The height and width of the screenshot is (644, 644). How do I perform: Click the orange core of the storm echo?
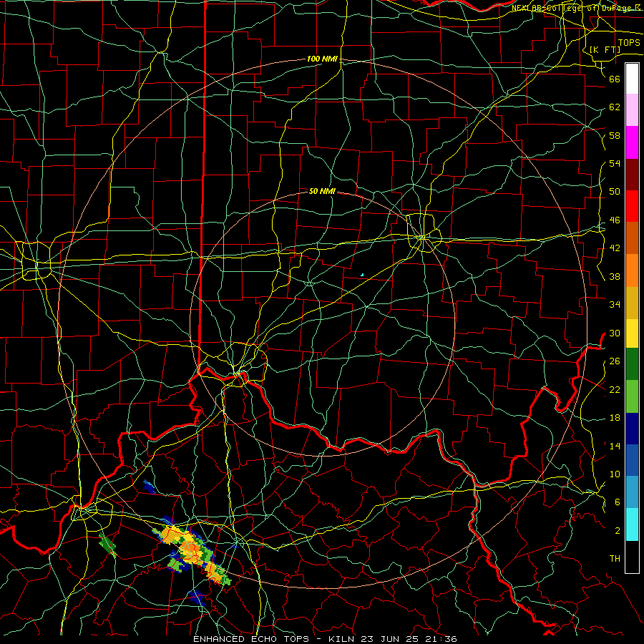pos(190,550)
